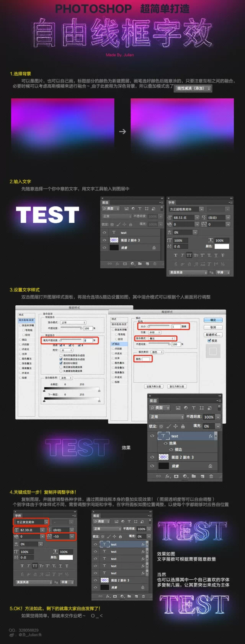Viewport: 245px width, 644px height.
Task: Hide the test layer in step 2 Layers panel
Action: [104, 233]
